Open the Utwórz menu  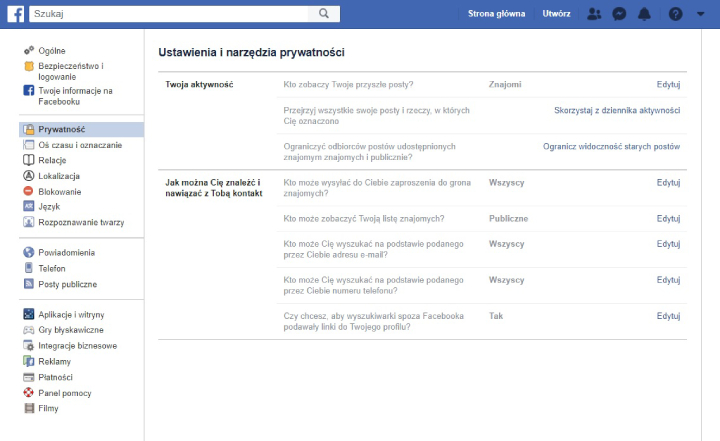coord(556,14)
